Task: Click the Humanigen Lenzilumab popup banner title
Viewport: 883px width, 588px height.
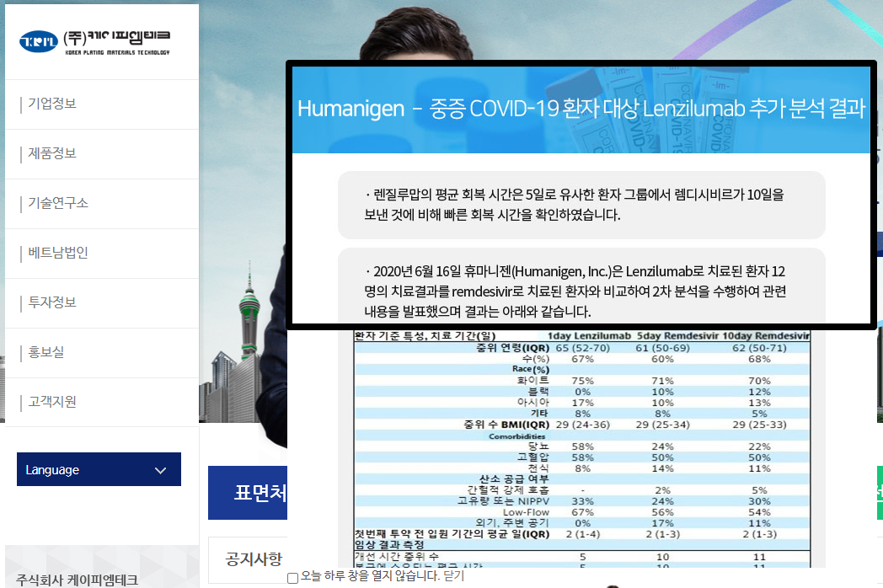Action: pos(581,109)
